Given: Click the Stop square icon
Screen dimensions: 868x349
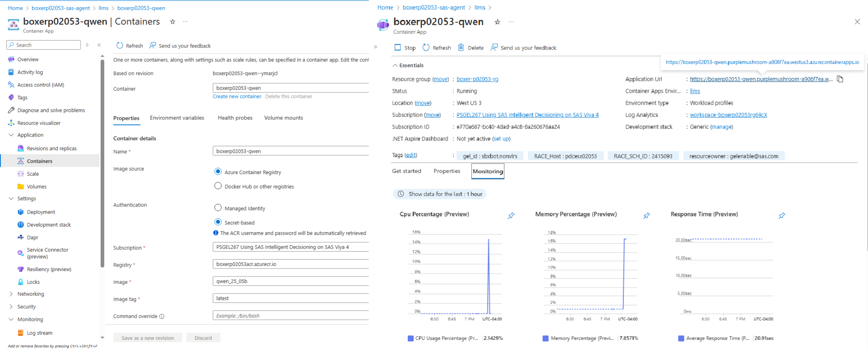Looking at the screenshot, I should (x=398, y=47).
